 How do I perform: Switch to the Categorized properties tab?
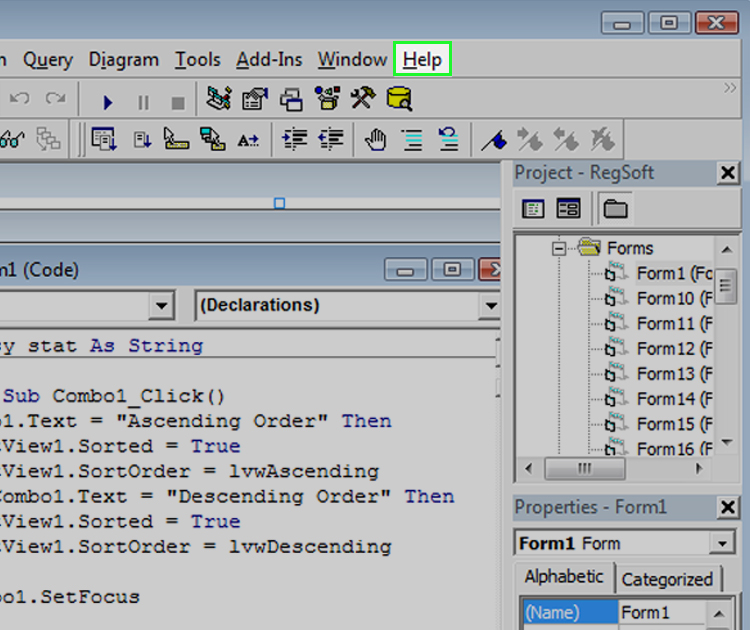pos(667,579)
